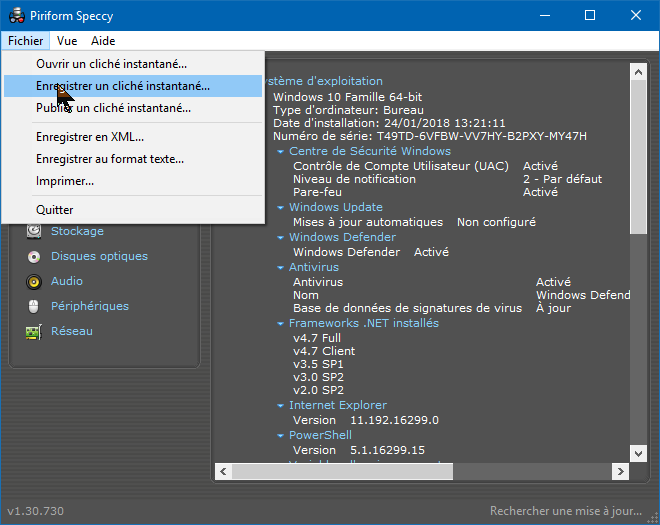
Task: Open the Fichier menu
Action: 25,41
